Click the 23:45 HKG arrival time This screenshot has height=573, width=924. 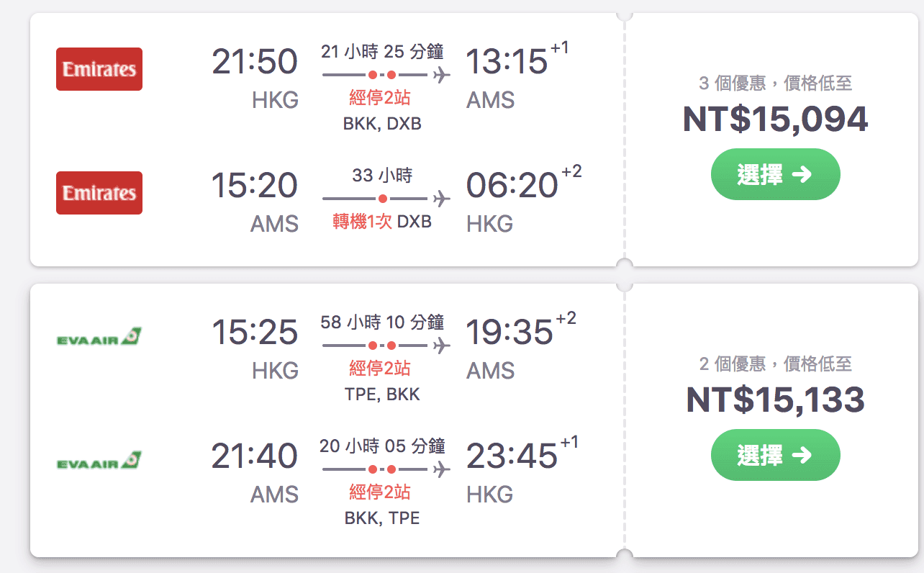pos(512,456)
